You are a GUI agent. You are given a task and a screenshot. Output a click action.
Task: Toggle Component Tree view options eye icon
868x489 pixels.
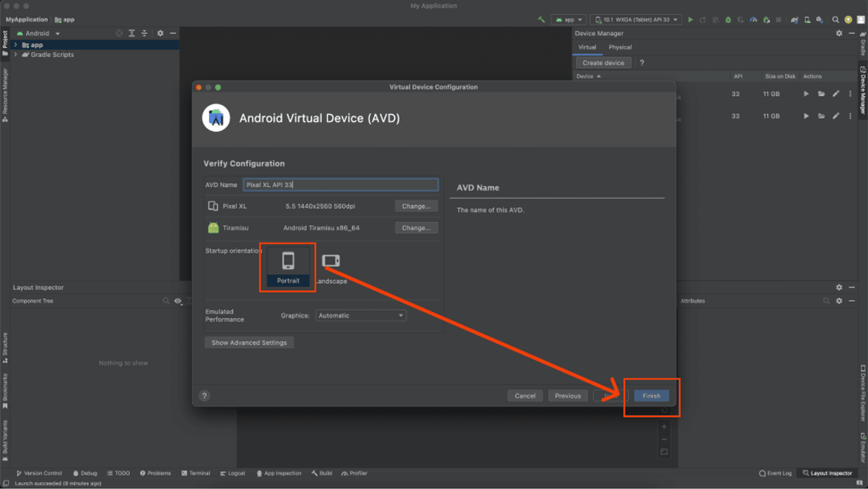178,301
